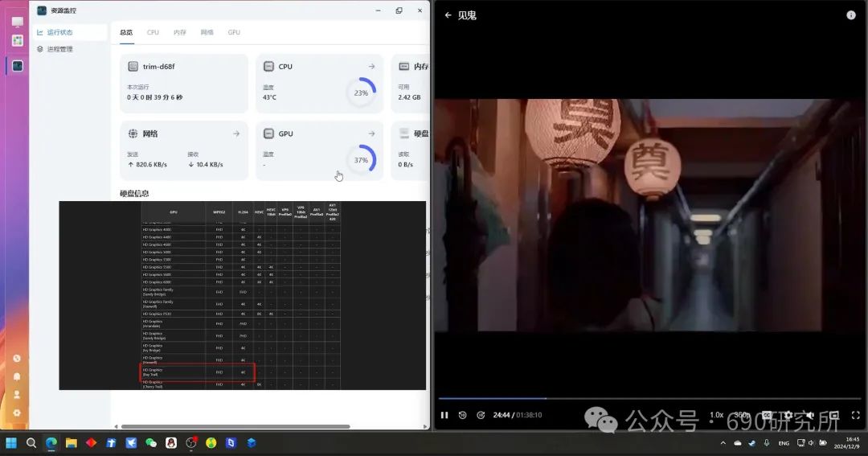Mute the video volume

point(810,414)
